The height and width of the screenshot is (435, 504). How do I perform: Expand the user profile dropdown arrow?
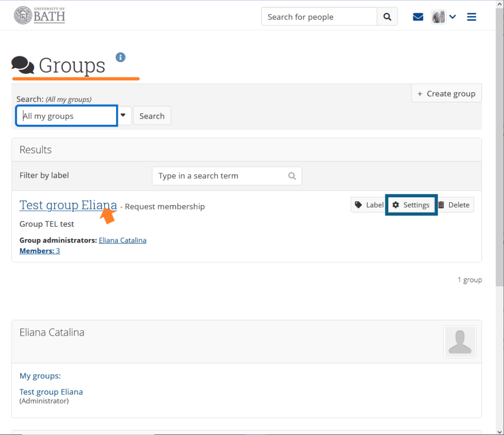[x=453, y=17]
